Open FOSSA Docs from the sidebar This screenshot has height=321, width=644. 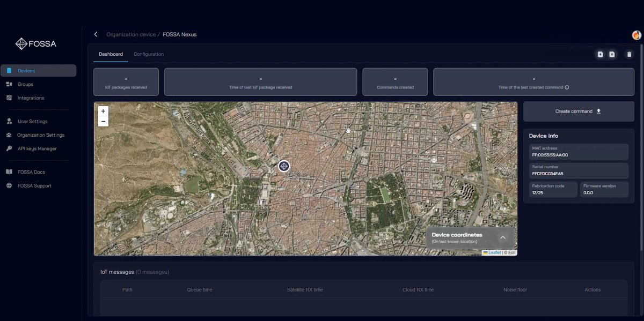[x=38, y=172]
